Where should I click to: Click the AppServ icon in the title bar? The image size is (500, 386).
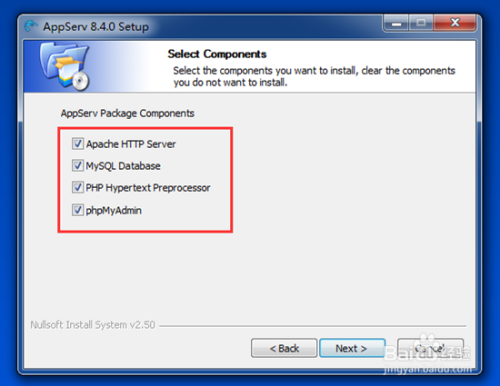point(31,26)
